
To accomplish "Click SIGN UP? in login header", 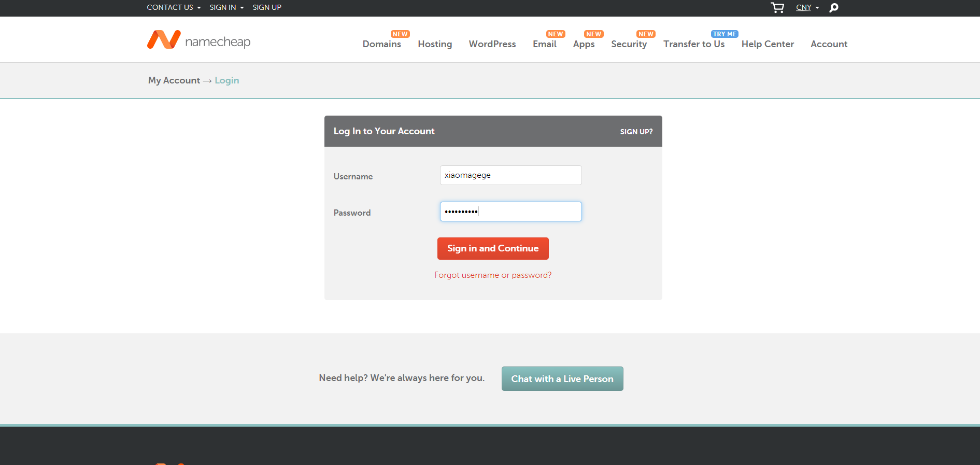I will (636, 132).
